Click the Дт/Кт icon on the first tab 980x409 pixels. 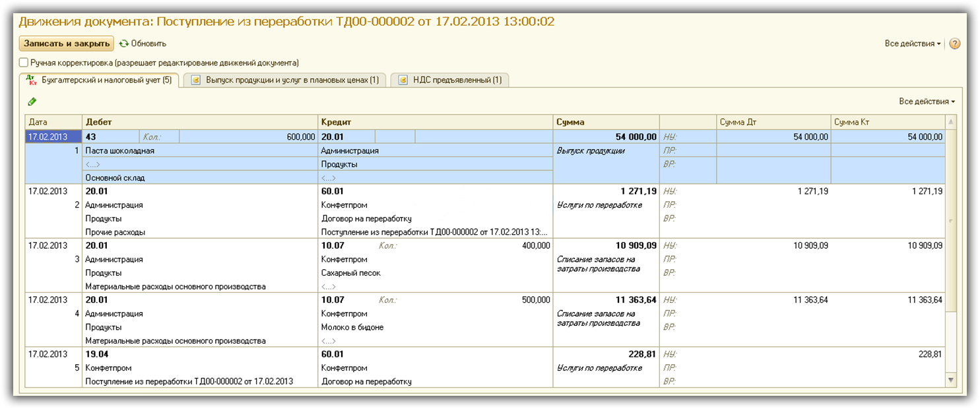[31, 80]
